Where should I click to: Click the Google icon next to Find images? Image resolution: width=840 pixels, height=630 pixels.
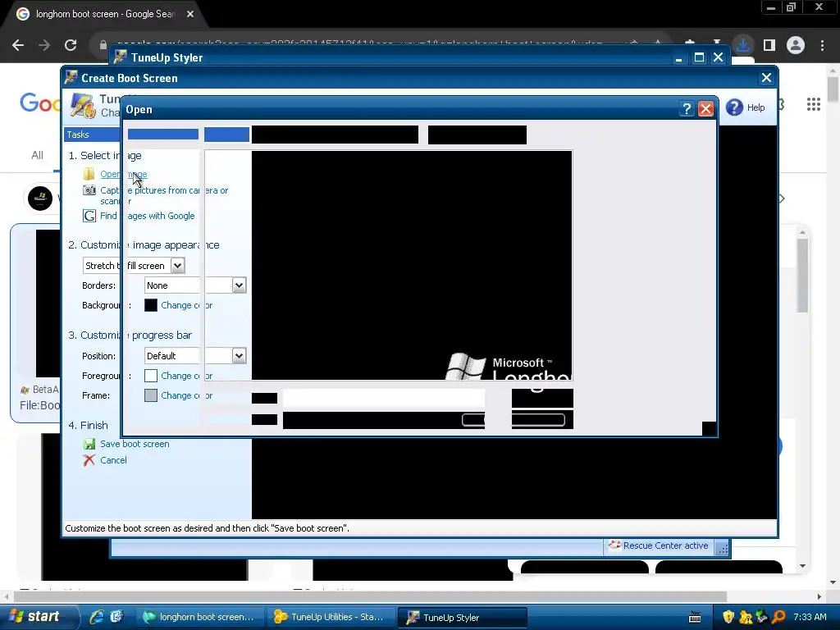coord(89,216)
